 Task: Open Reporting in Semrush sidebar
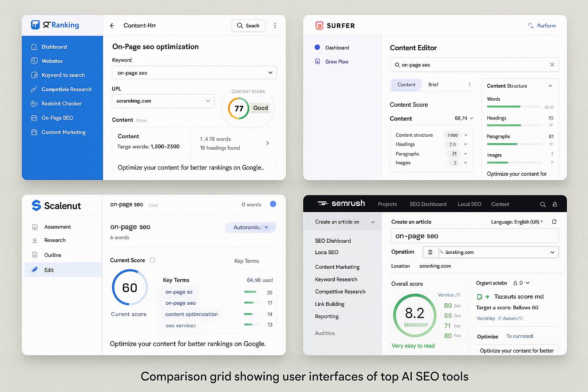(327, 316)
